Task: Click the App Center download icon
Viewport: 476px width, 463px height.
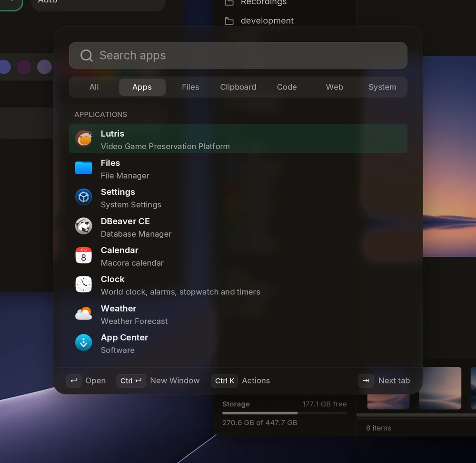Action: [83, 342]
